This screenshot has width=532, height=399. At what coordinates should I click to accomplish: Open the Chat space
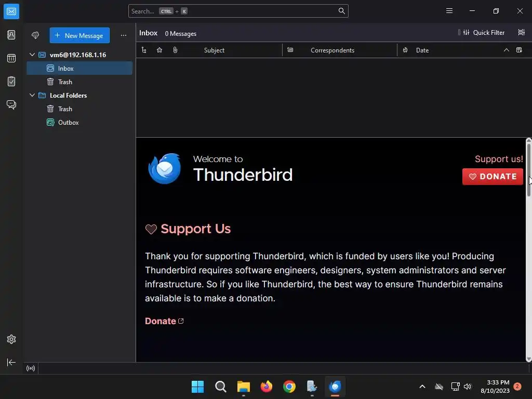coord(11,104)
